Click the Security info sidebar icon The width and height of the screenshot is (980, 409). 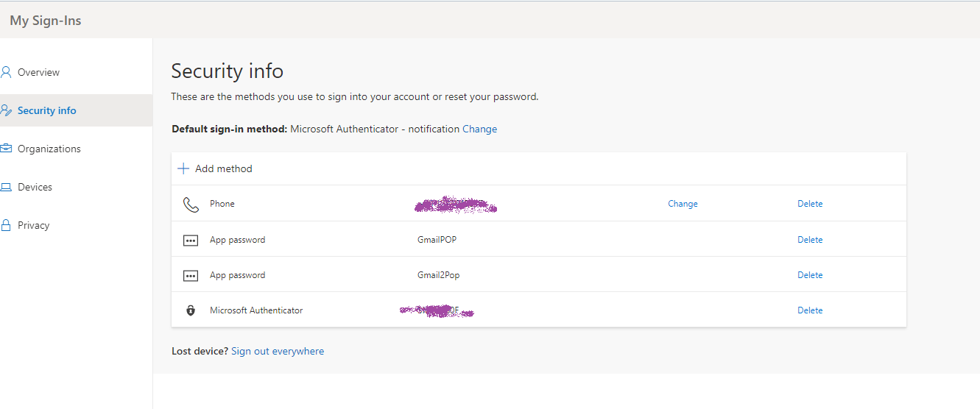[7, 110]
